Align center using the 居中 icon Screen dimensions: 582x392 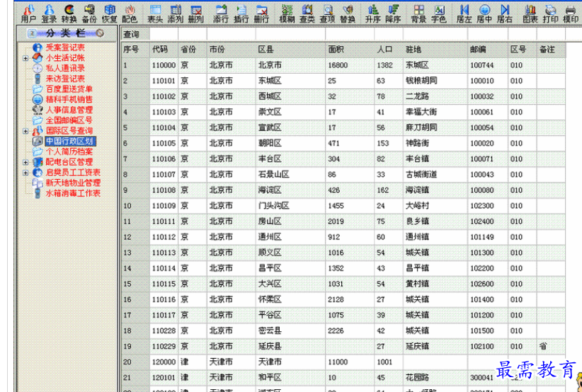coord(484,13)
